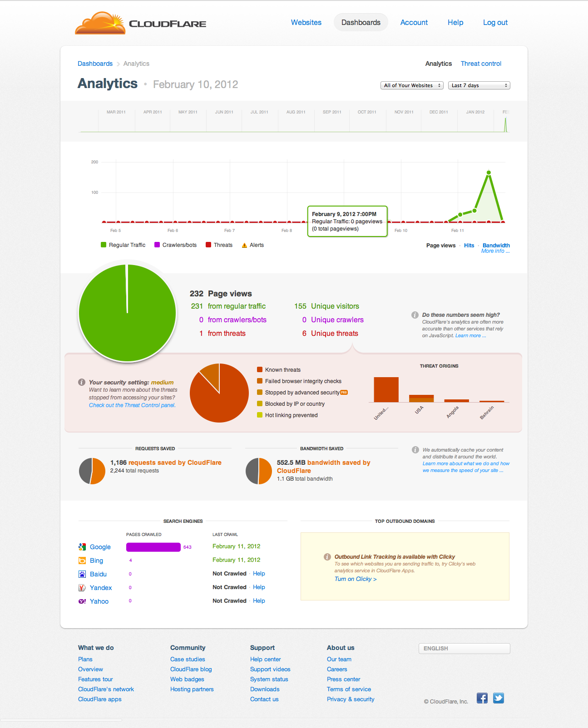Click the Yandex icon
Screen dimensions: 588x728
pos(82,588)
